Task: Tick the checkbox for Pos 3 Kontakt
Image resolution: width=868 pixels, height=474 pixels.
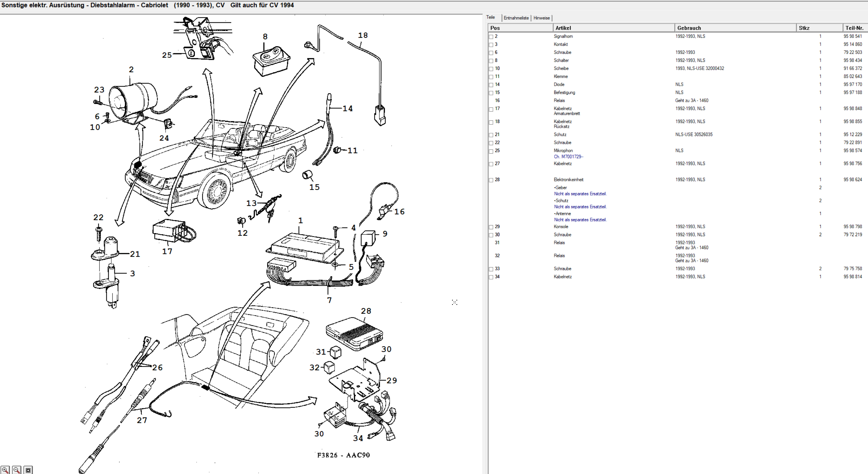Action: click(491, 45)
